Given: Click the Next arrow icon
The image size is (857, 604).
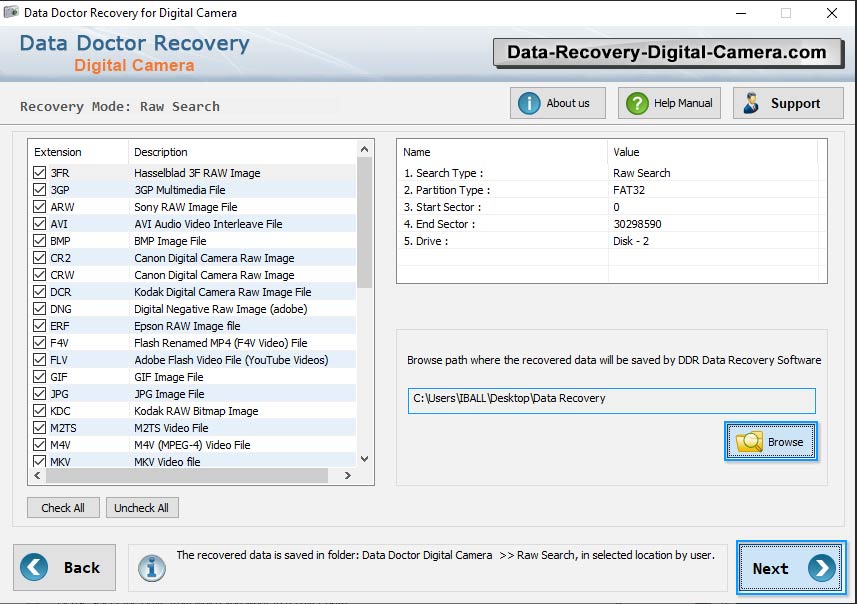Looking at the screenshot, I should tap(821, 568).
